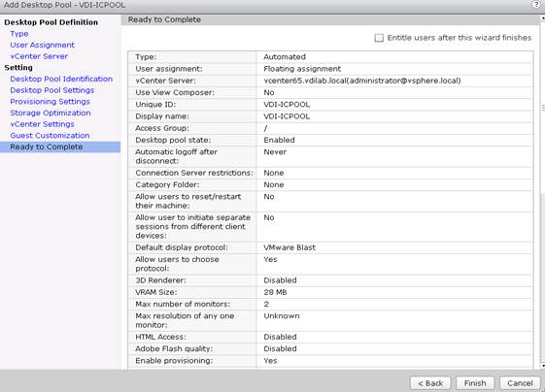545x392 pixels.
Task: Click the Unique ID value VDI-ICPOOL
Action: 287,105
